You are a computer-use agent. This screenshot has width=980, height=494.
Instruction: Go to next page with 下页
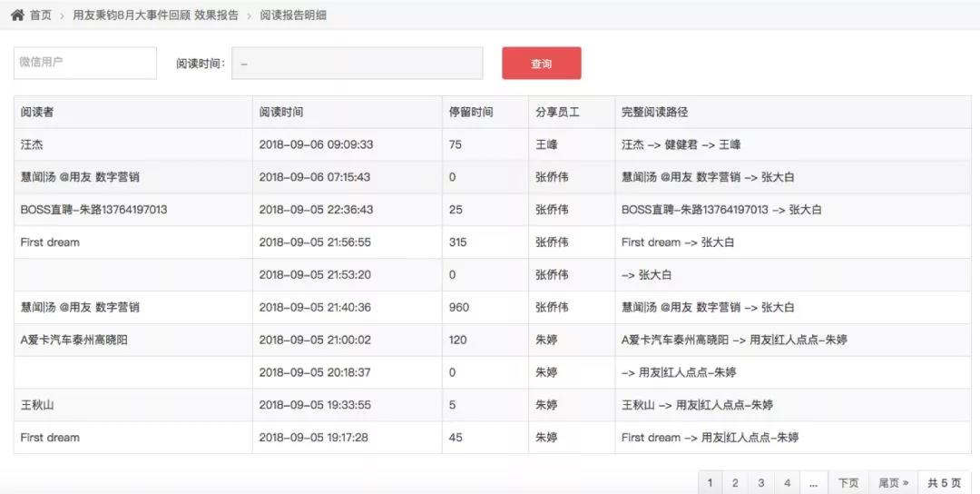click(x=848, y=483)
